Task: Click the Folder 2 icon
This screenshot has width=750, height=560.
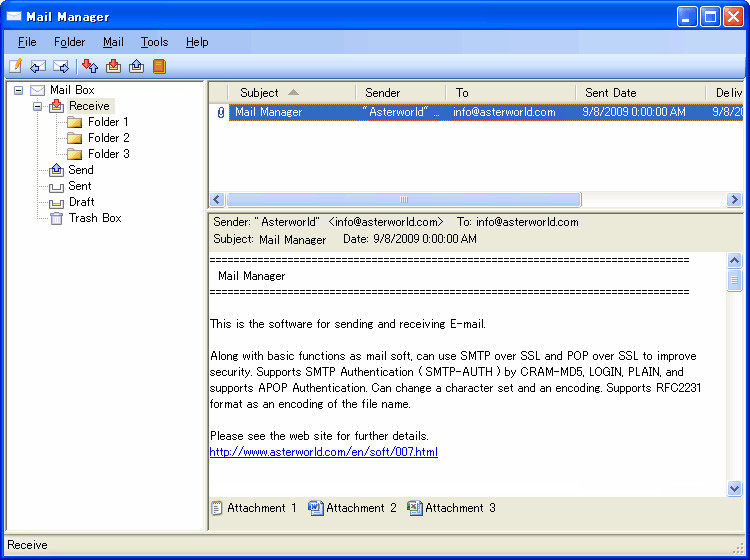Action: (75, 138)
